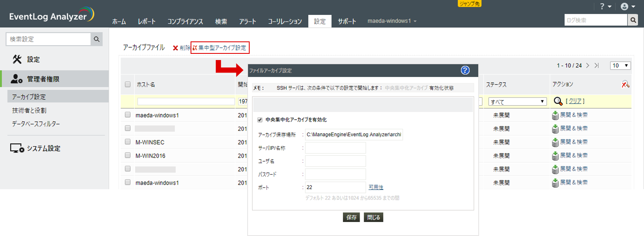Go to the コンプライアンス tab
Screen dimensions: 644x236
coord(185,22)
